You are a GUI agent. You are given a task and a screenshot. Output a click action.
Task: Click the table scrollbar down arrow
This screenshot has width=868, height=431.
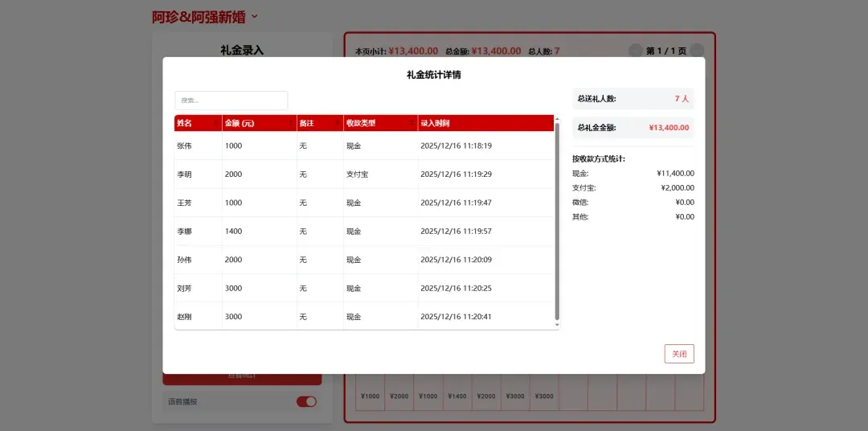(x=557, y=325)
